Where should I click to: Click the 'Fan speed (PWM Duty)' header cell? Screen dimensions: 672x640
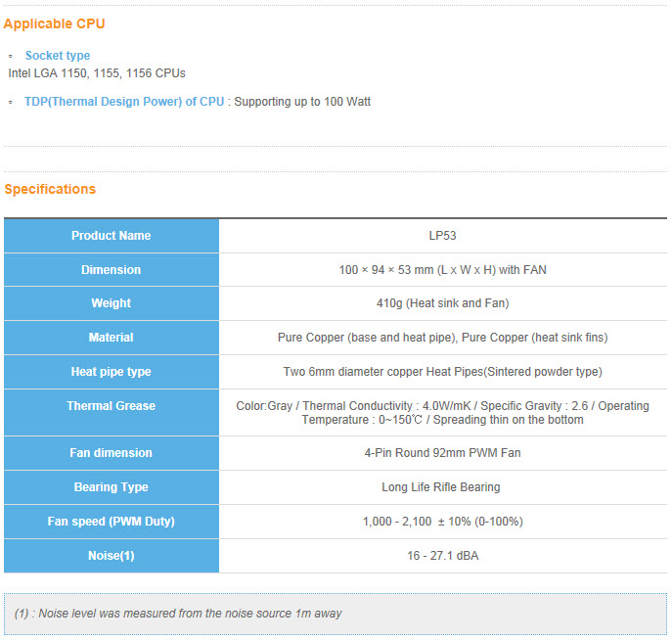pyautogui.click(x=111, y=522)
